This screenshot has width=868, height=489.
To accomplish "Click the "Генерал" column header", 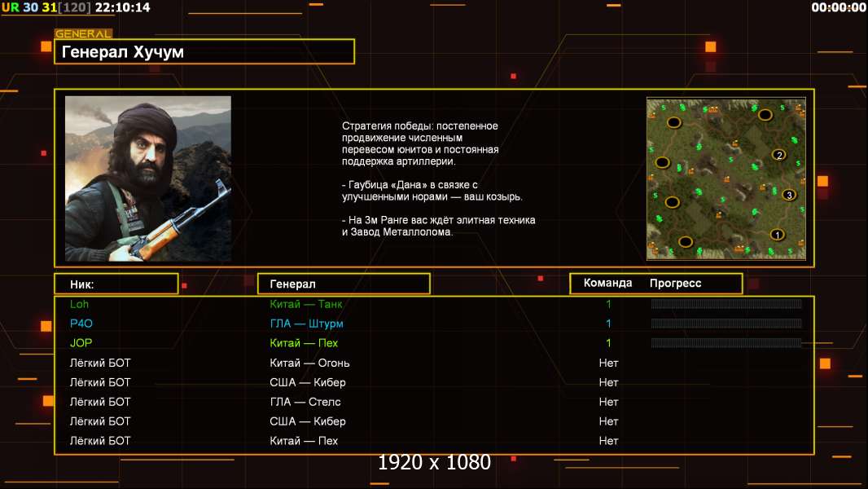I will tap(344, 284).
